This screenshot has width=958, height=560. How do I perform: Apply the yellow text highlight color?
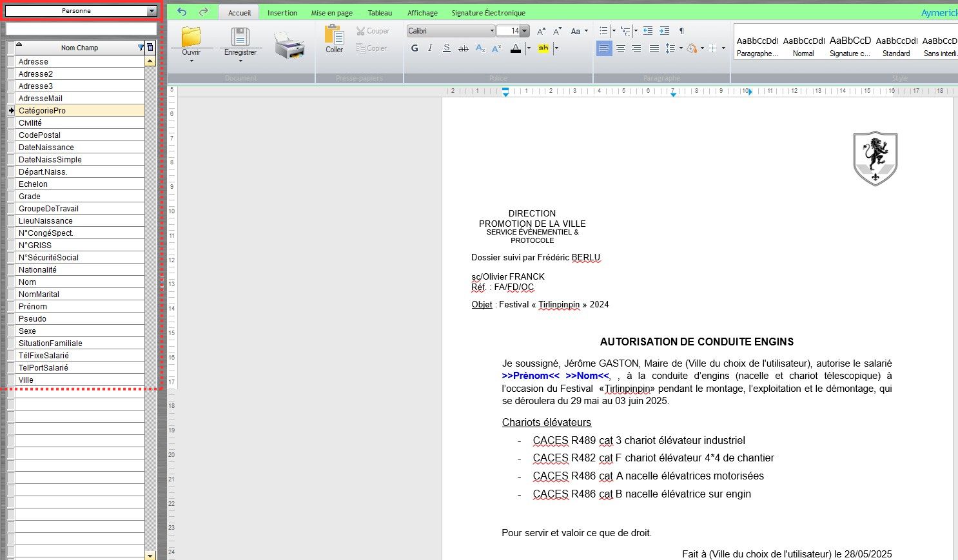click(543, 48)
